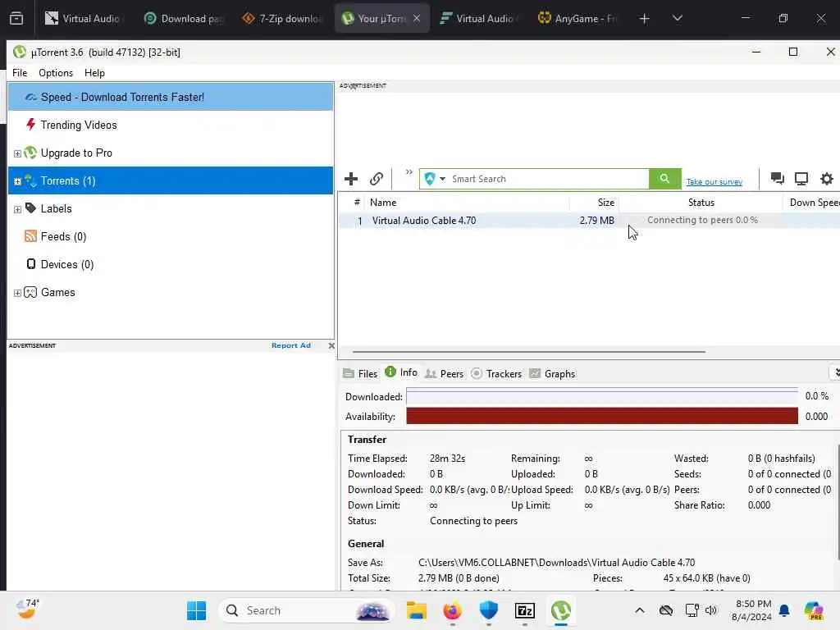
Task: Click the uTorrent taskbar icon
Action: click(x=561, y=610)
